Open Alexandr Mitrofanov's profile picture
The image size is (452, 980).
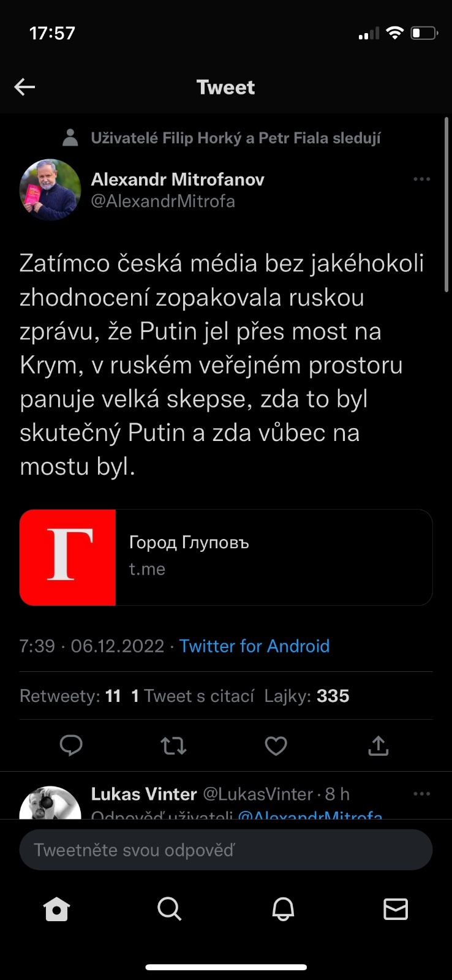(50, 190)
